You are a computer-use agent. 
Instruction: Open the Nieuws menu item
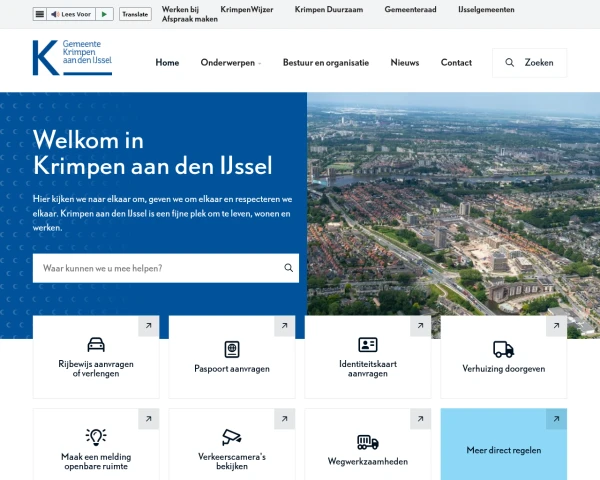tap(405, 62)
